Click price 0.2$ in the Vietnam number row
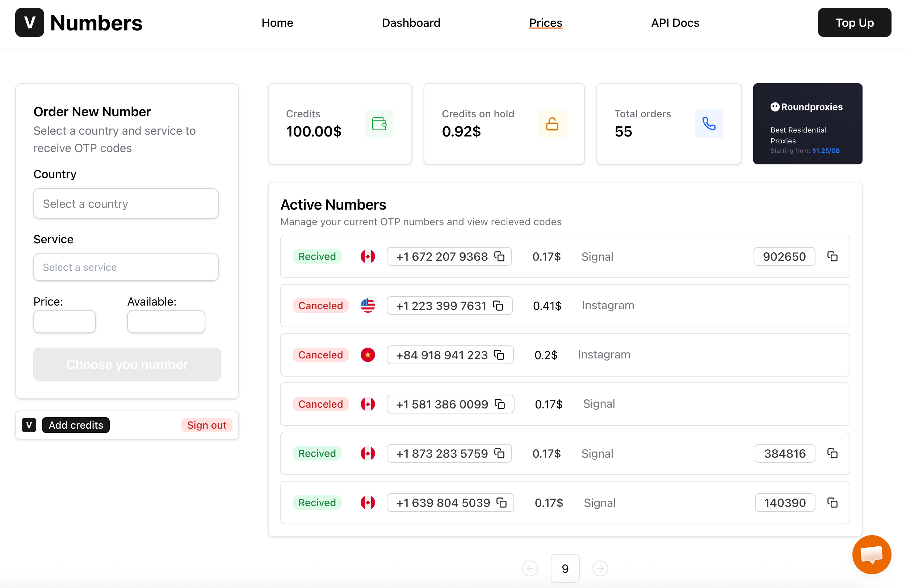The width and height of the screenshot is (906, 588). (x=546, y=355)
